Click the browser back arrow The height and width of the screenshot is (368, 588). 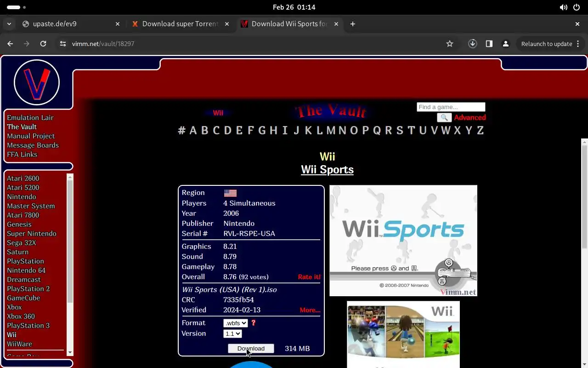coord(10,44)
